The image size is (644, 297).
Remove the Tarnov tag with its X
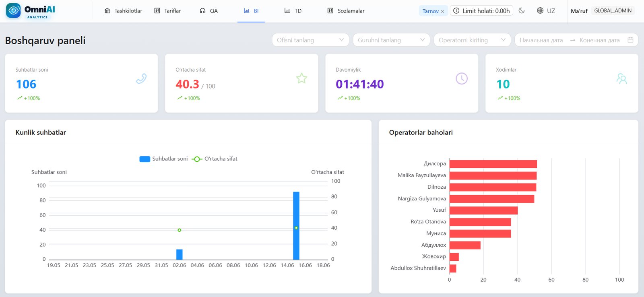pyautogui.click(x=442, y=11)
